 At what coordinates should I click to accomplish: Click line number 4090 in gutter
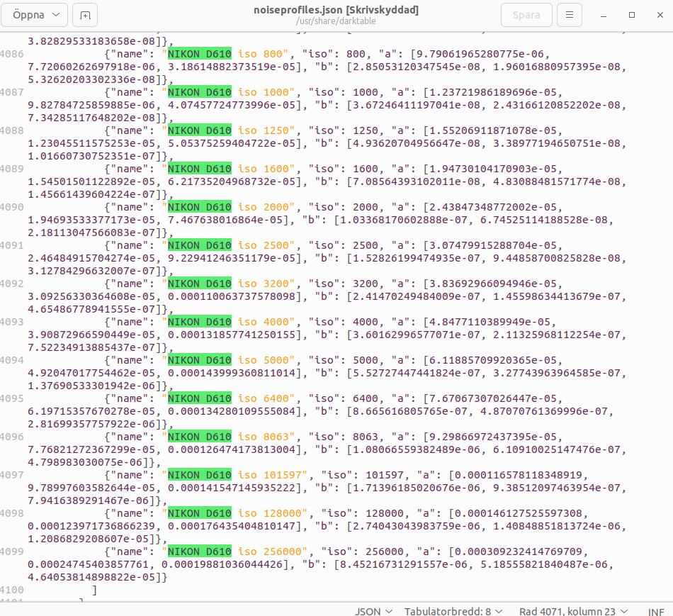[x=11, y=207]
